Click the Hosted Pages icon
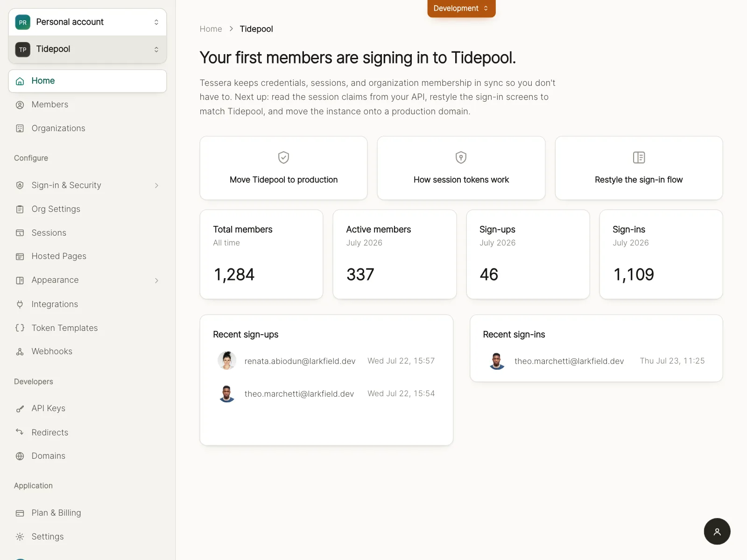The image size is (747, 560). click(20, 257)
